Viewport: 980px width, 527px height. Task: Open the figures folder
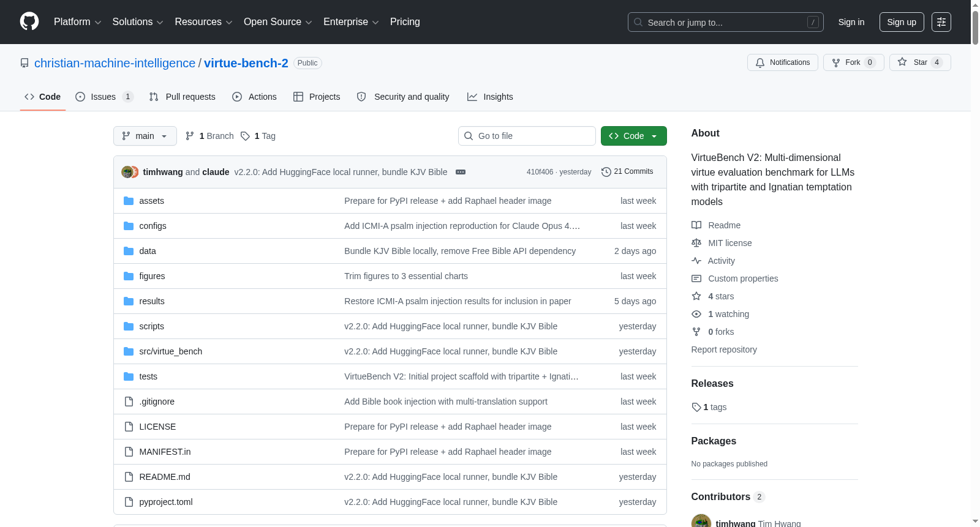click(152, 276)
